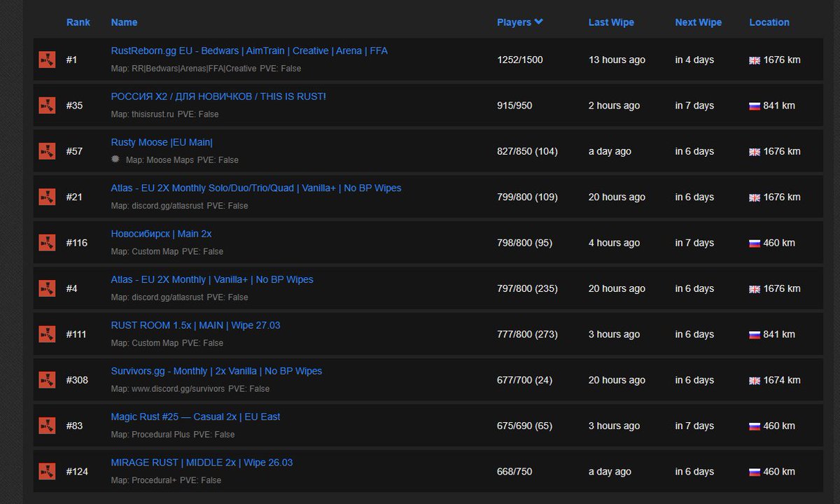Open RUST ROOM 1.5x MAIN Wipe 27.03 link
Viewport: 840px width, 504px height.
195,325
